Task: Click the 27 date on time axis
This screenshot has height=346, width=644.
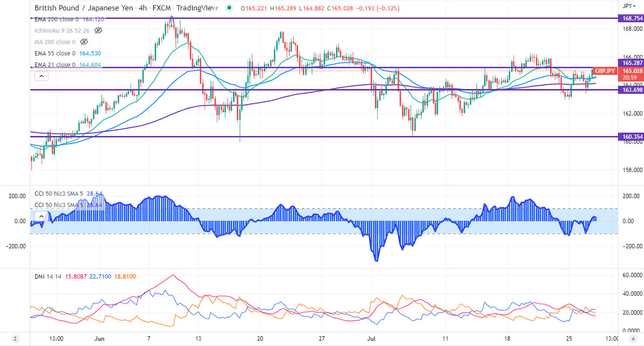Action: pyautogui.click(x=322, y=338)
